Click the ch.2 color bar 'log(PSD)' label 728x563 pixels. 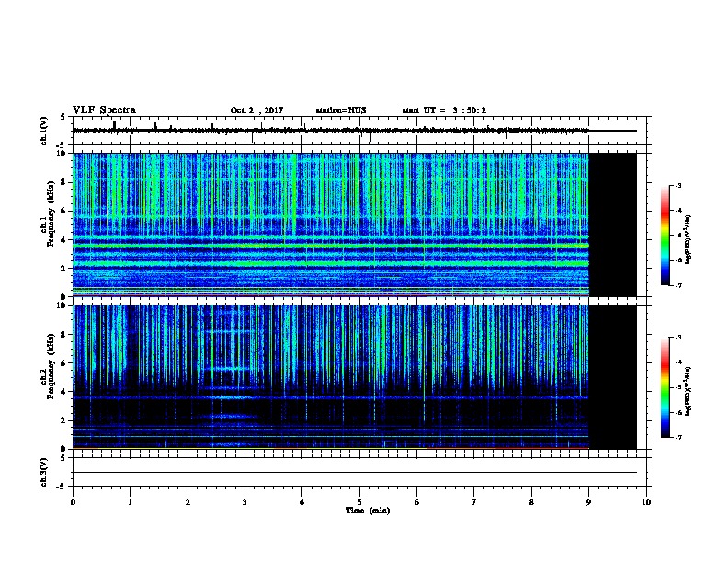(688, 392)
